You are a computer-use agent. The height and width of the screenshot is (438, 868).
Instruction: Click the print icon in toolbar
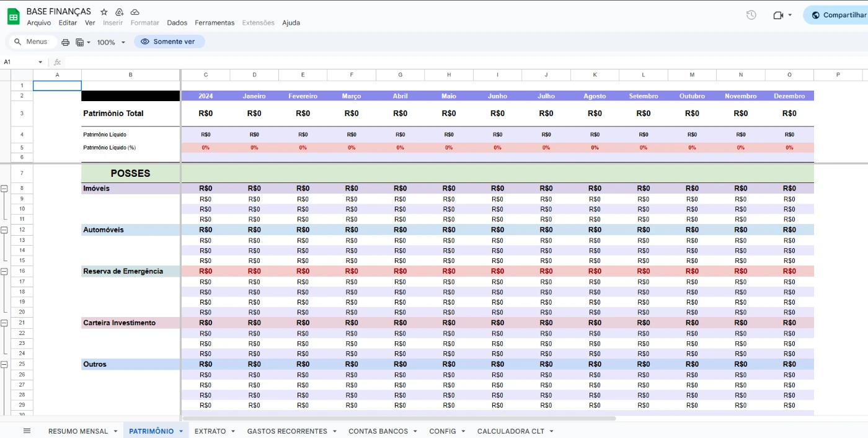tap(65, 42)
